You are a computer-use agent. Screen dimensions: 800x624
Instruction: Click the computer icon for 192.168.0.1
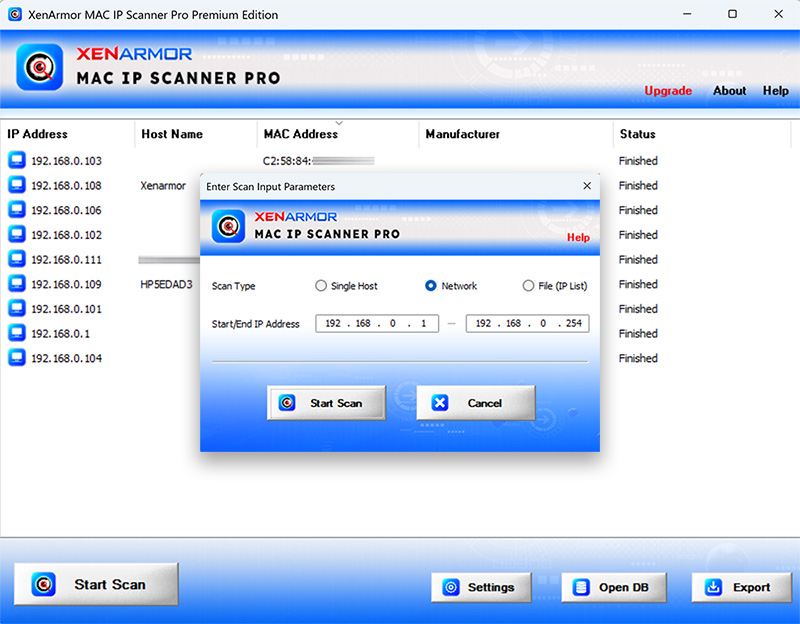[17, 333]
